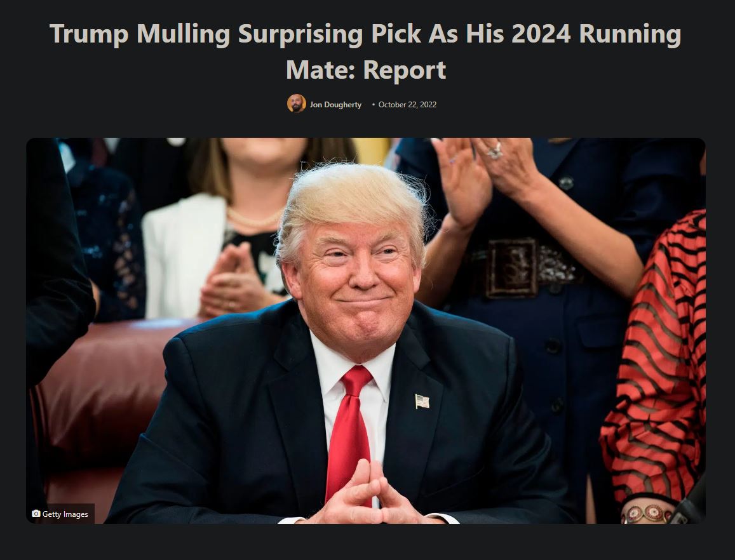735x560 pixels.
Task: Click the October 22, 2022 publish date
Action: 407,105
